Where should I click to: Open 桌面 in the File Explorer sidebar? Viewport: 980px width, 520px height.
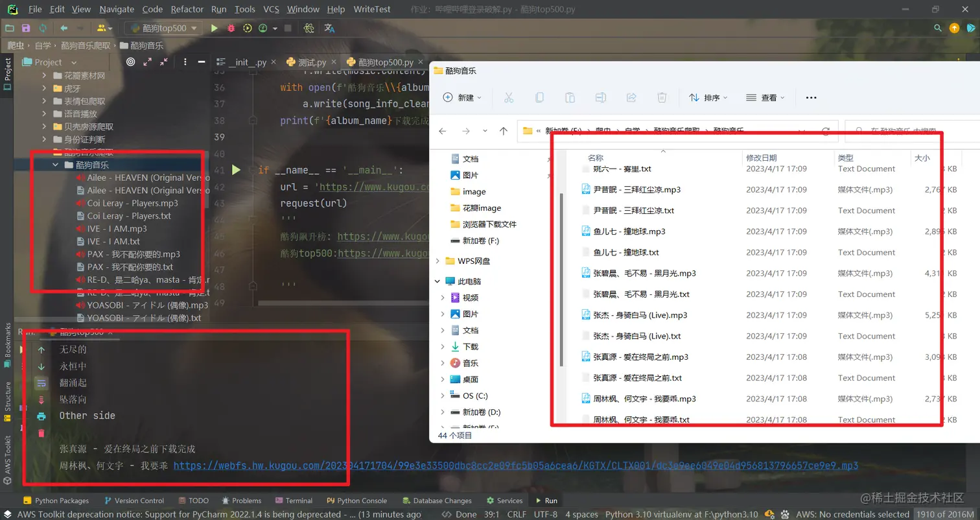pos(463,379)
